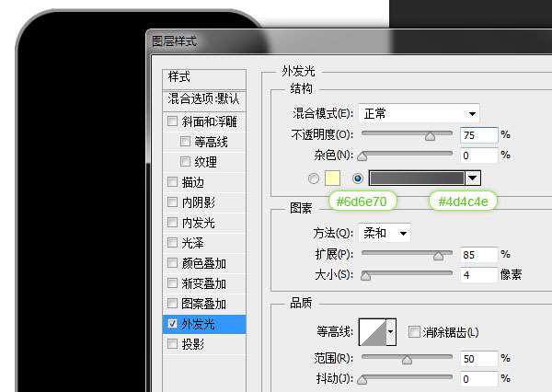This screenshot has height=392, width=552.
Task: Click the 不透明度 slider handle
Action: point(430,135)
